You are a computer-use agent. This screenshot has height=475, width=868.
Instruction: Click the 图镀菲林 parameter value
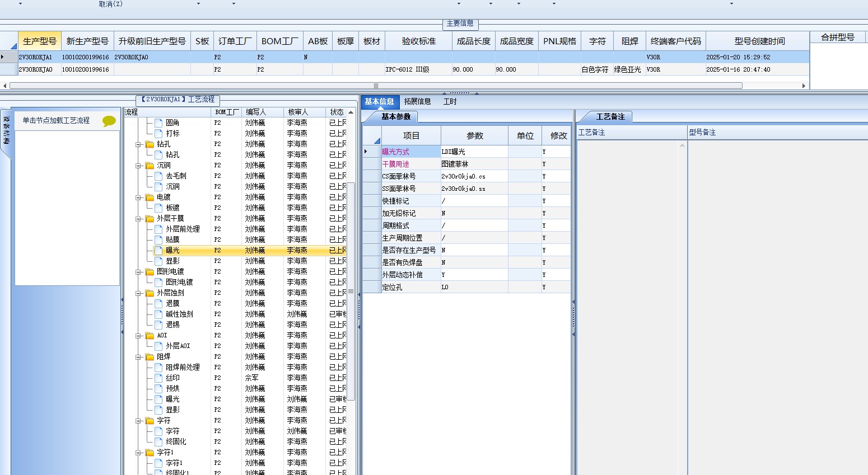coord(474,164)
